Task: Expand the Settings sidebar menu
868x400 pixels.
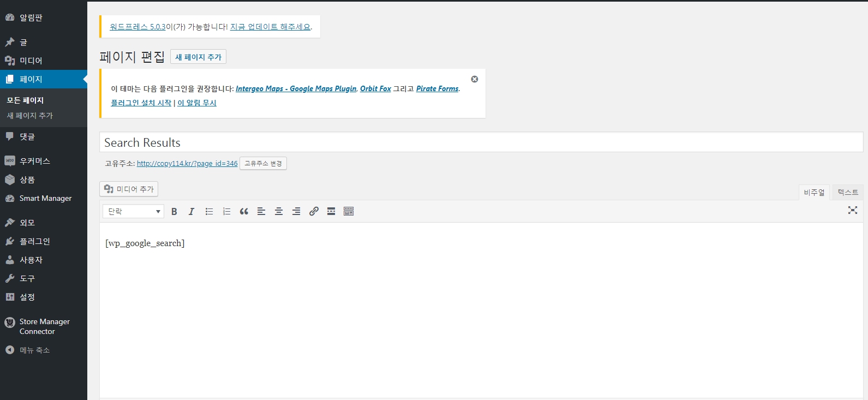Action: (27, 297)
